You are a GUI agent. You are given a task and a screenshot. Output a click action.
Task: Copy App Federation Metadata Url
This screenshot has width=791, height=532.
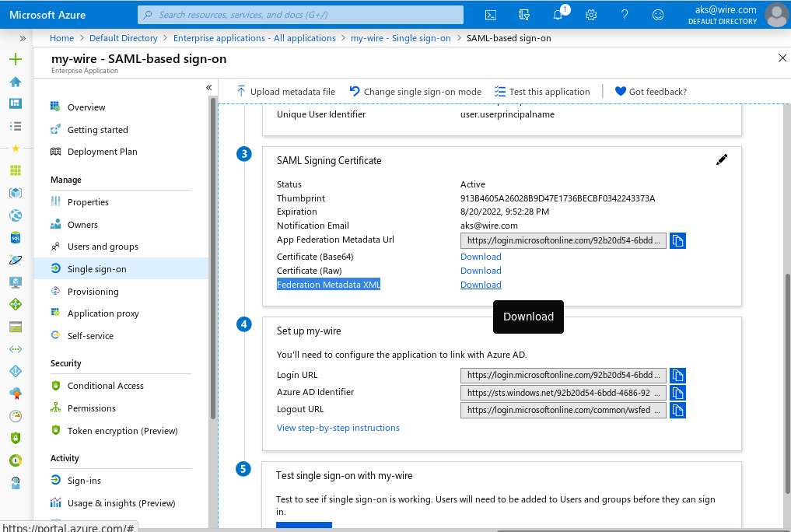(x=677, y=240)
